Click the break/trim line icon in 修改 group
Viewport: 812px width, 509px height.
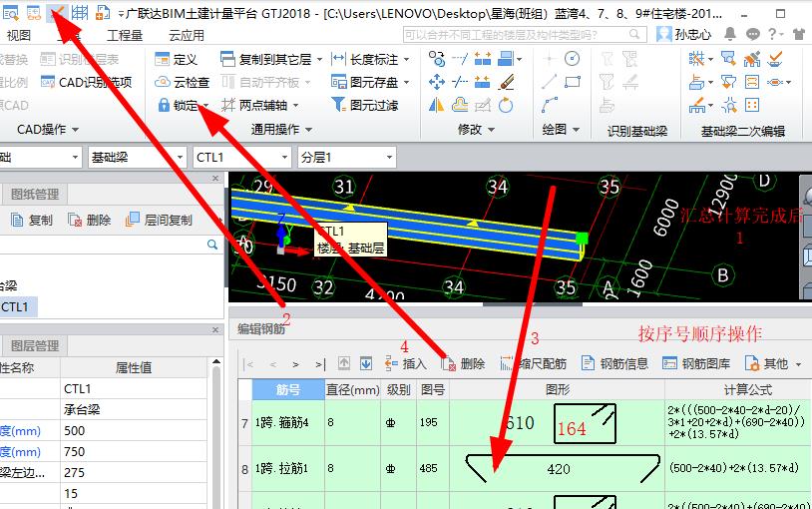point(459,82)
